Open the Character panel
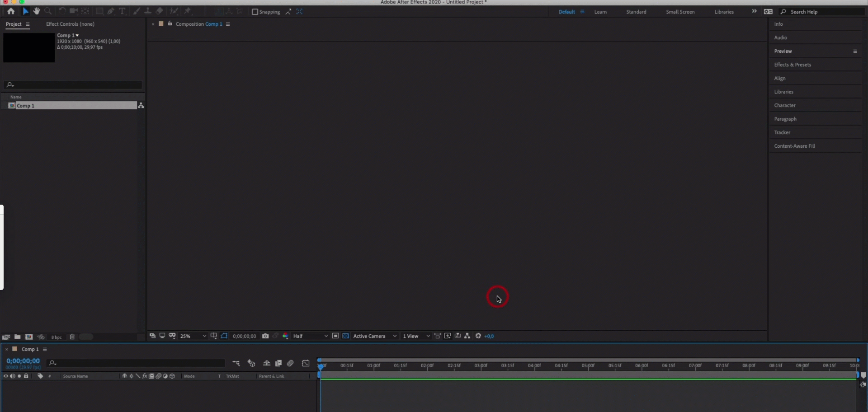The image size is (868, 412). 785,105
